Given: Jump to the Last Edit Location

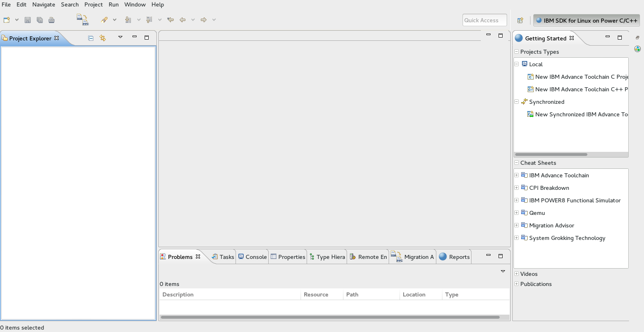Looking at the screenshot, I should (x=170, y=20).
